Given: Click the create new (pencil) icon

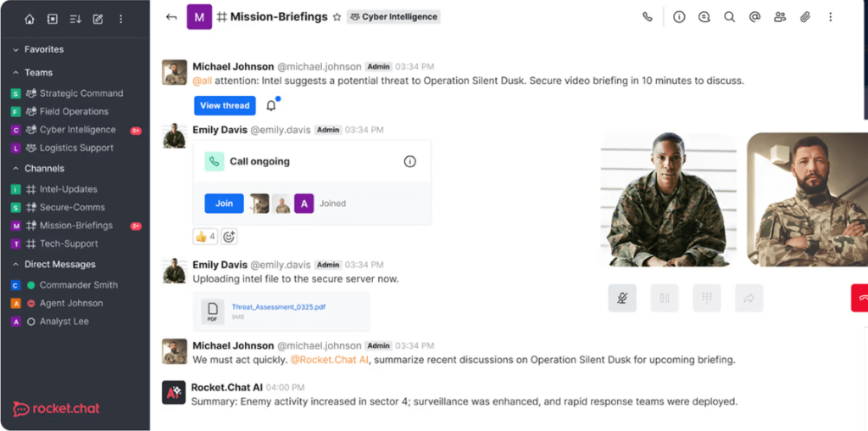Looking at the screenshot, I should 98,19.
